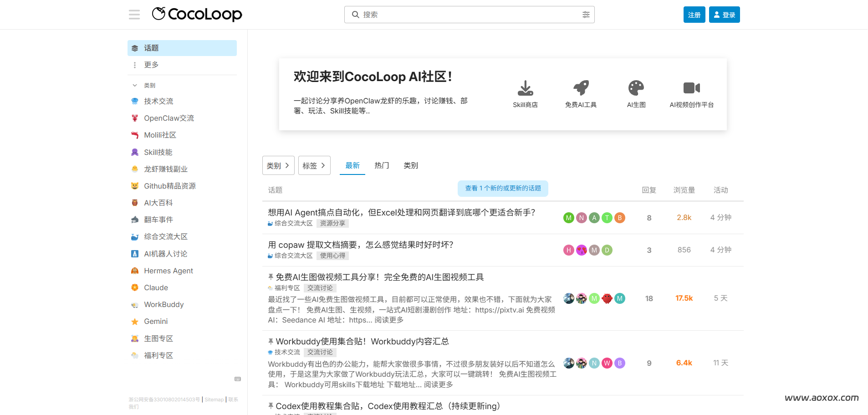Open the AI生图 palette icon
This screenshot has width=868, height=415.
636,88
